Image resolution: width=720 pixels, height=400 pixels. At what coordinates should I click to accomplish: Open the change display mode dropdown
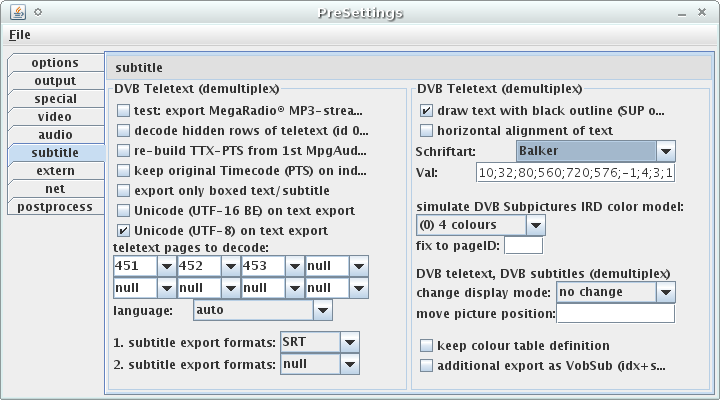pyautogui.click(x=666, y=292)
